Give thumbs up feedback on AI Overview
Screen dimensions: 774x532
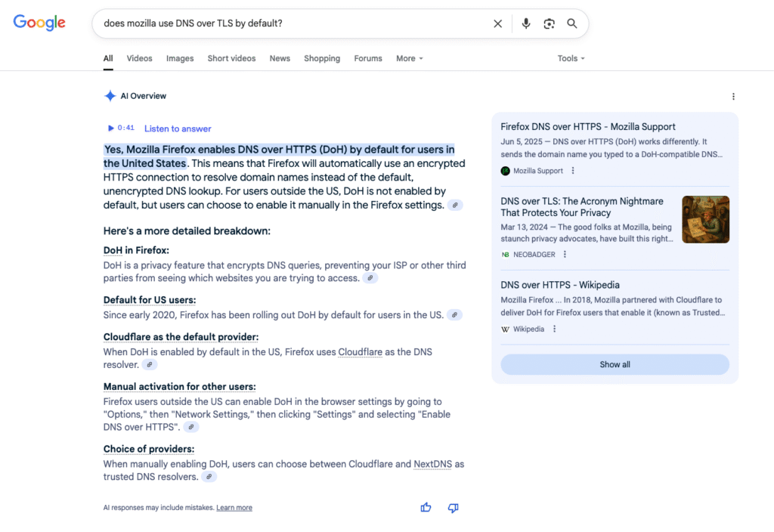point(426,507)
